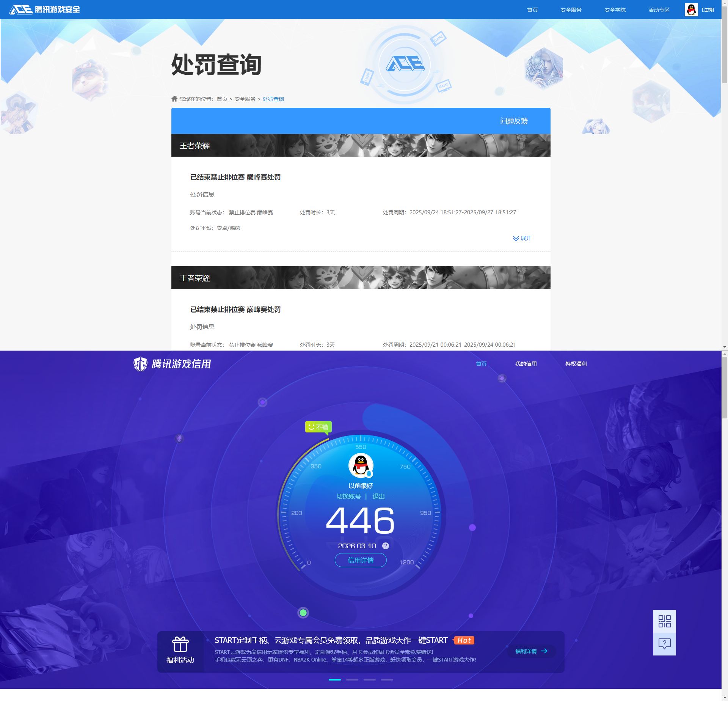Switch to 特权福利 tab
The width and height of the screenshot is (728, 701).
[x=576, y=364]
